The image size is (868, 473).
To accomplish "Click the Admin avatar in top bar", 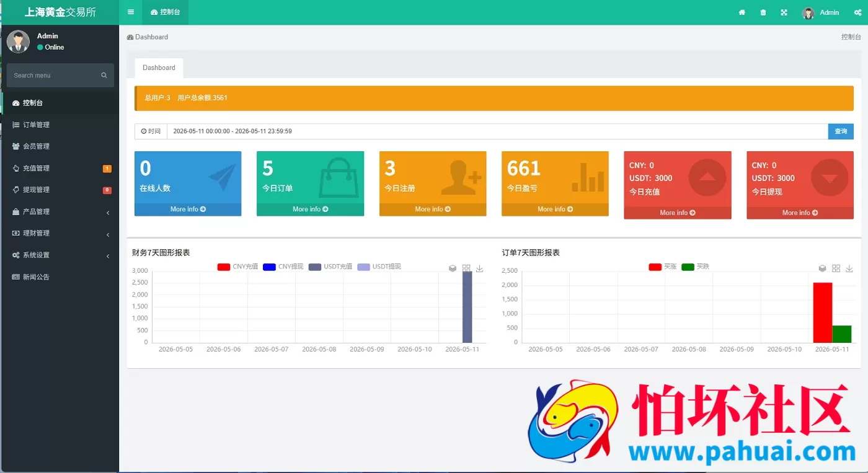I will [x=808, y=13].
